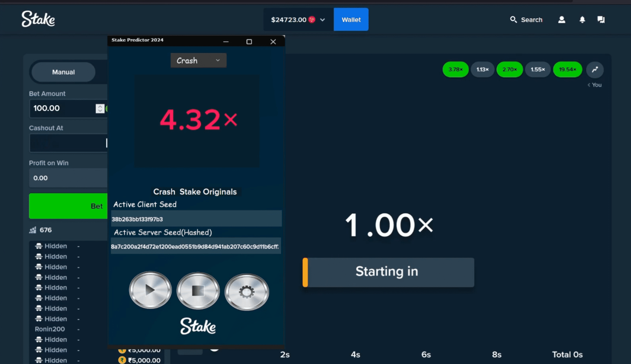This screenshot has height=364, width=631.
Task: Open the gear settings button in predictor
Action: 247,292
